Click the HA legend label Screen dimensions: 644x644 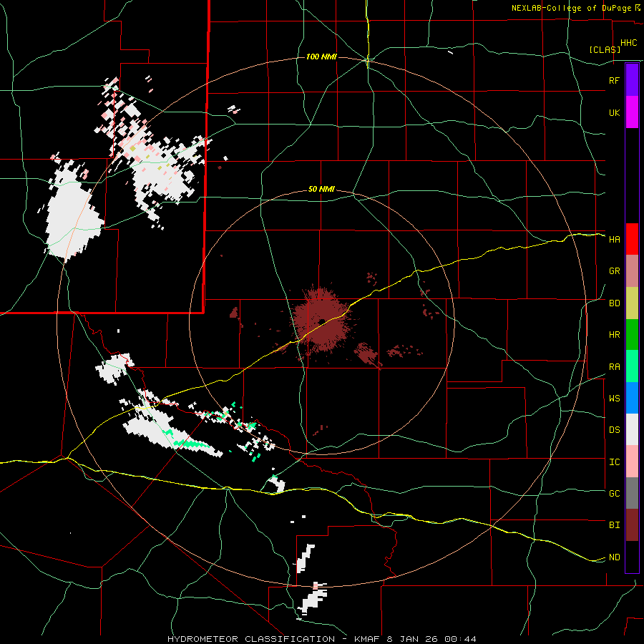(614, 240)
